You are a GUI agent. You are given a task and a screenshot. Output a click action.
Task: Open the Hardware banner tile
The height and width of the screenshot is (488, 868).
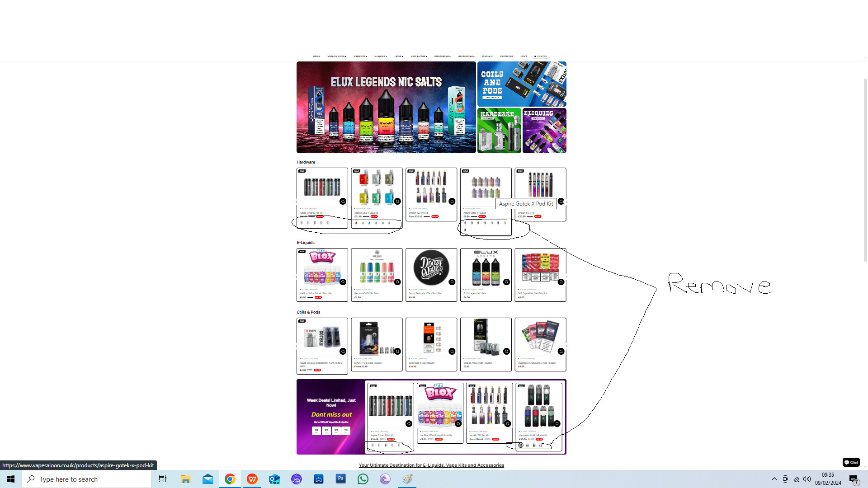point(499,131)
